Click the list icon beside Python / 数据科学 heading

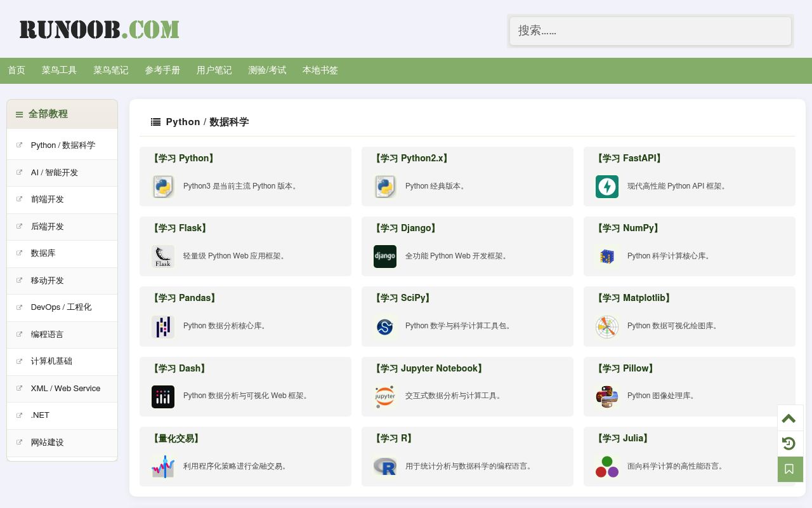click(155, 122)
